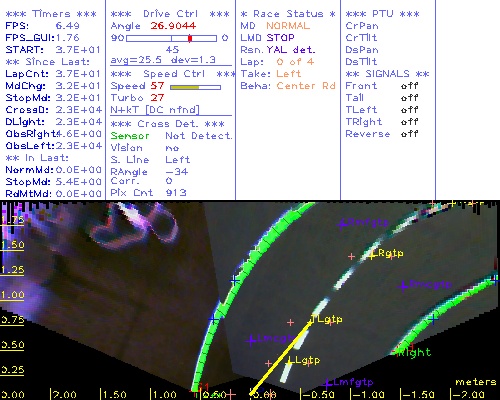Viewport: 500px width, 400px height.
Task: Click the yellow Rgtp cross marker
Action: tap(372, 255)
